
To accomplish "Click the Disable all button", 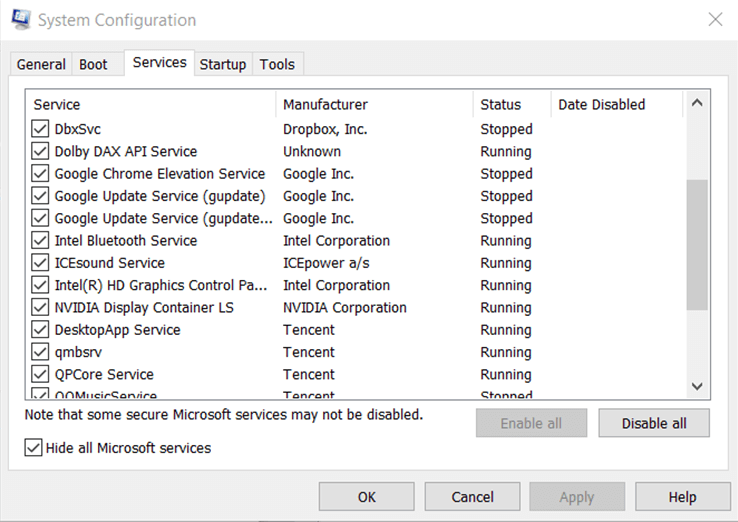I will (x=654, y=423).
